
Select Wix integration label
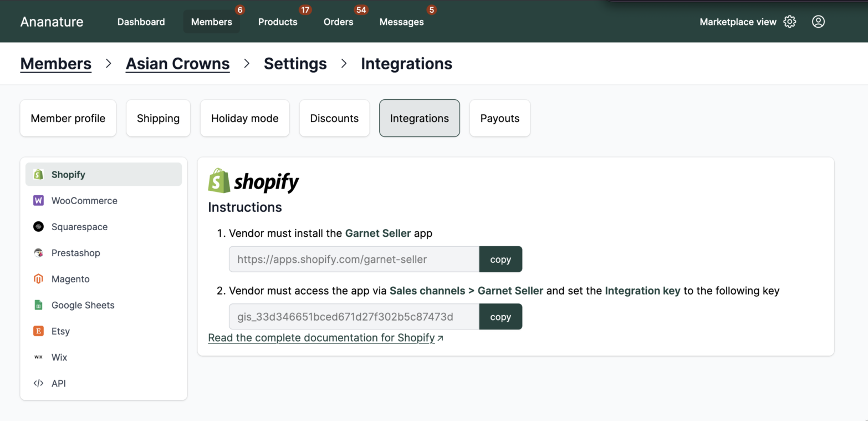(x=59, y=357)
